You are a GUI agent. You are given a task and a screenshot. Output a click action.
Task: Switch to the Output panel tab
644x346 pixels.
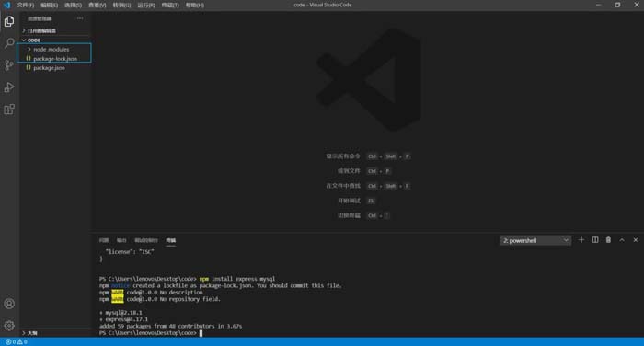point(121,240)
